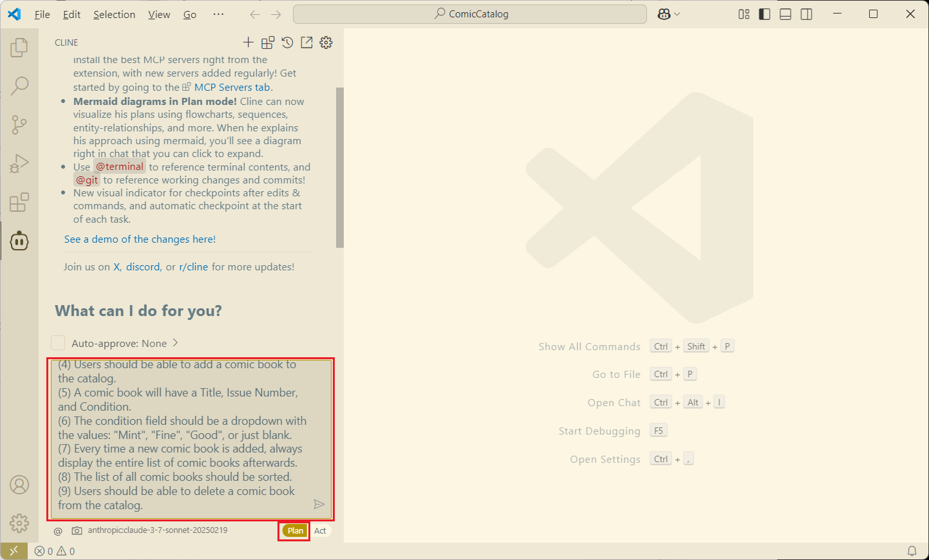Start a new Cline task with plus icon
Image resolution: width=929 pixels, height=560 pixels.
pos(249,42)
